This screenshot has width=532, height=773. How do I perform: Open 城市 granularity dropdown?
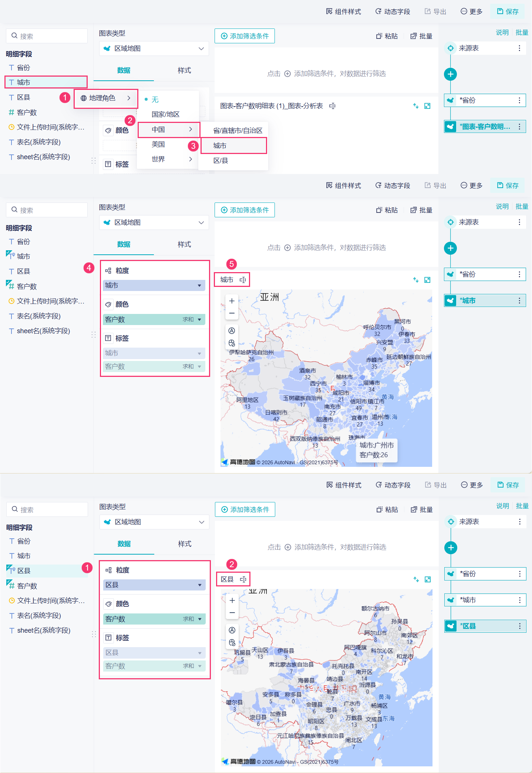pos(154,285)
